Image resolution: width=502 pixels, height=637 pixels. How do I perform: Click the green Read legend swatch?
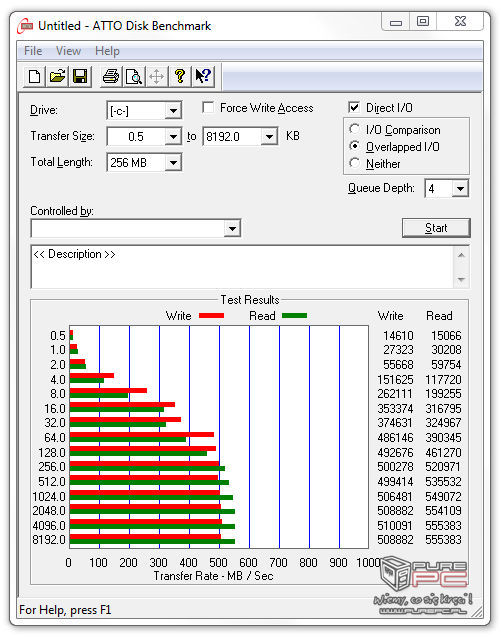point(294,316)
